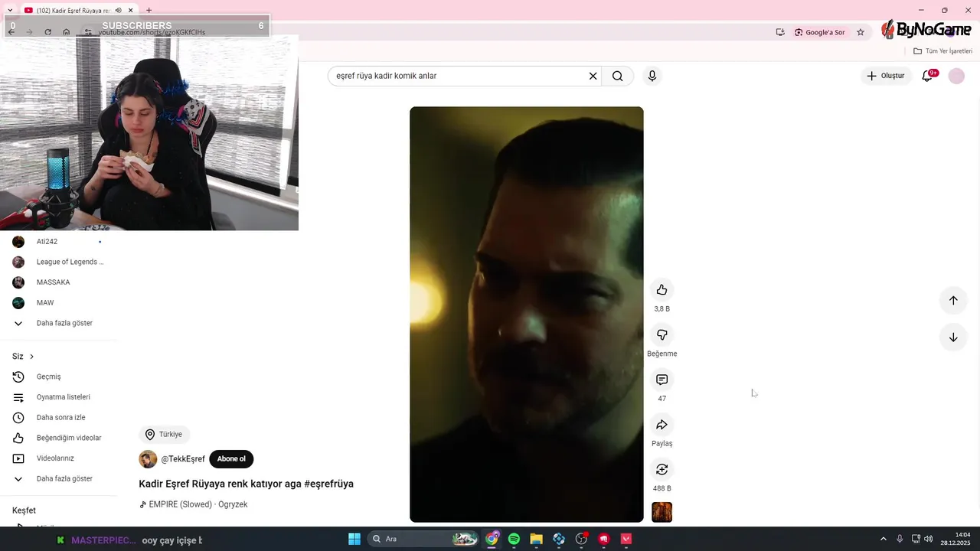This screenshot has height=551, width=980.
Task: Open Tüm Yer İşaretleri bookmarks folder
Action: click(x=942, y=51)
